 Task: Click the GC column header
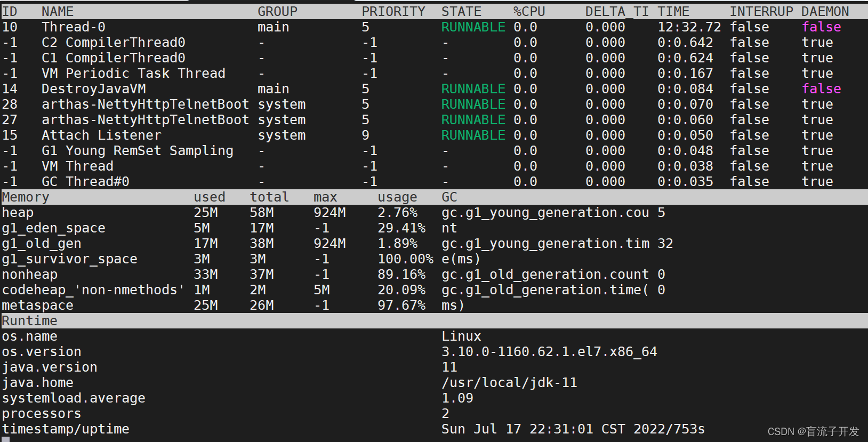[x=449, y=197]
